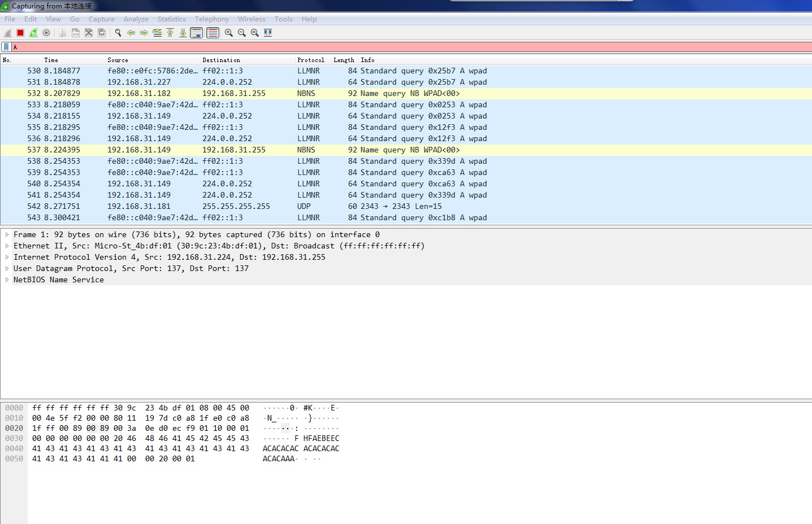Click the close capture file X icon
This screenshot has width=812, height=524.
pyautogui.click(x=89, y=33)
